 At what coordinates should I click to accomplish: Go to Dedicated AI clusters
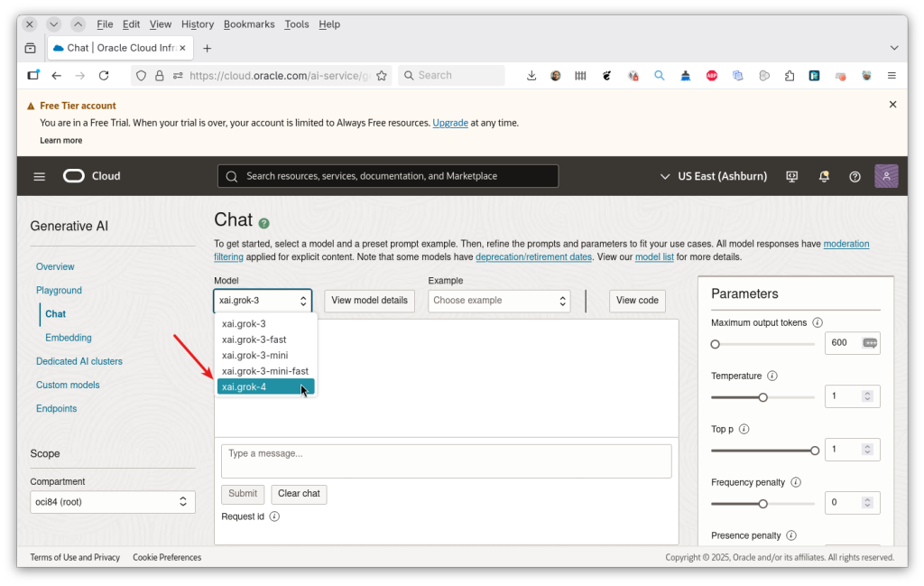click(x=79, y=361)
